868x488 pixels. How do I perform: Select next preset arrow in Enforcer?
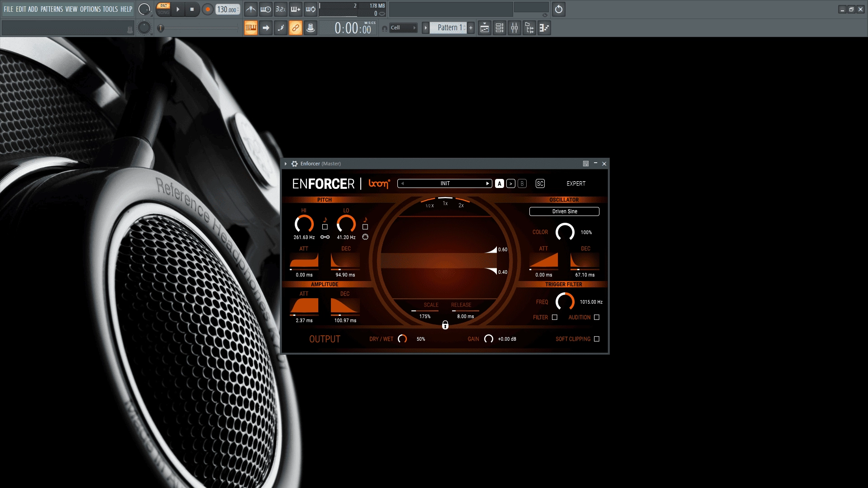pyautogui.click(x=487, y=183)
